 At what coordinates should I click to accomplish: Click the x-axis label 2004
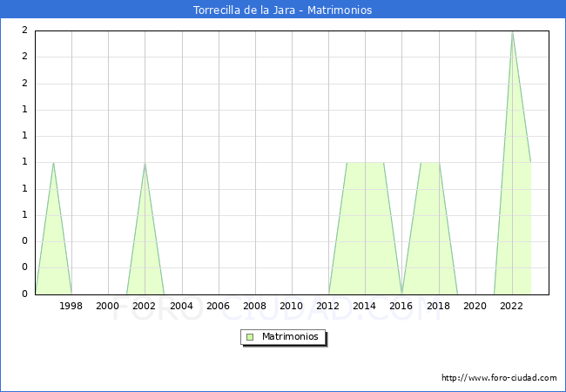click(182, 306)
